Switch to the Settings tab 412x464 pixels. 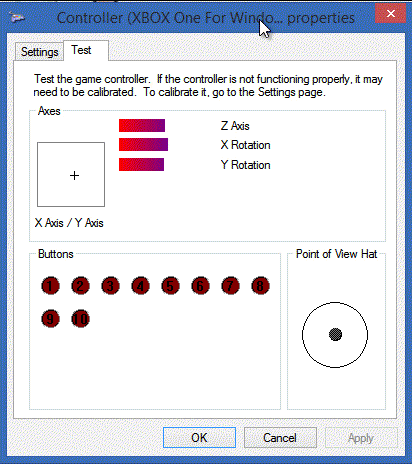coord(39,52)
